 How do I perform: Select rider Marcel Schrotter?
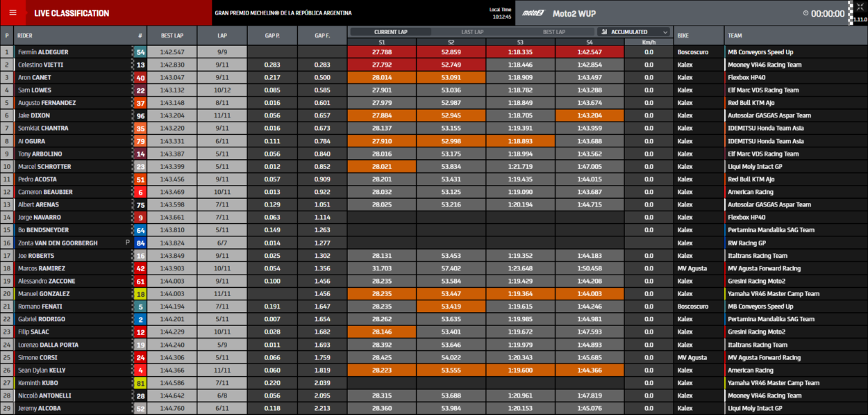(x=45, y=167)
